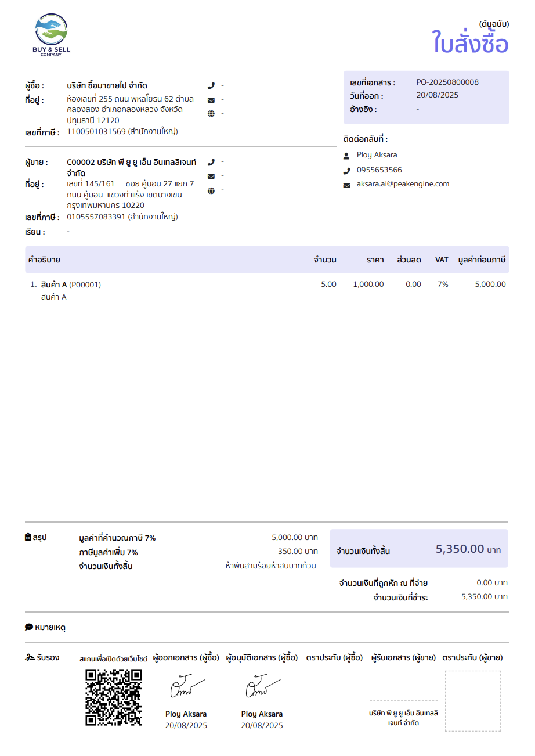Click the phone icon beside 0955653566
This screenshot has width=535, height=756.
(347, 170)
